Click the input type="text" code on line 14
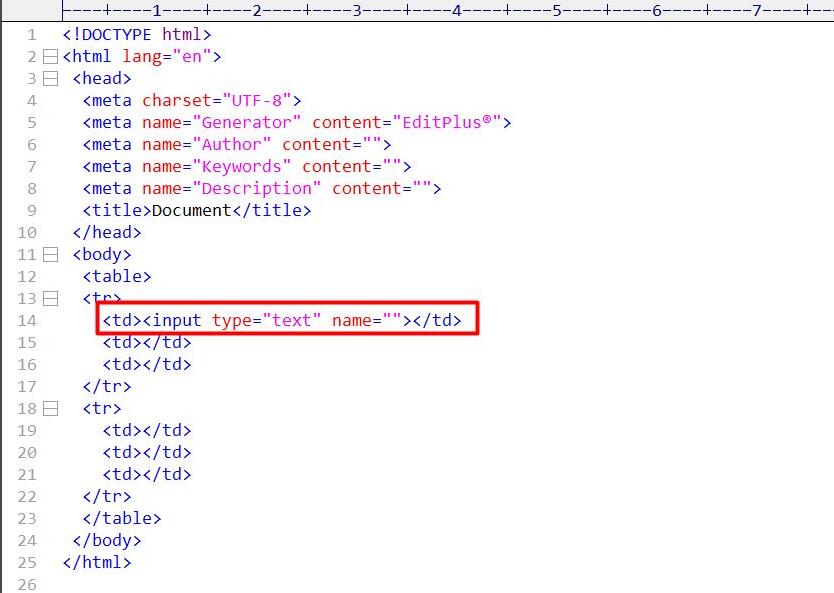 coord(282,321)
